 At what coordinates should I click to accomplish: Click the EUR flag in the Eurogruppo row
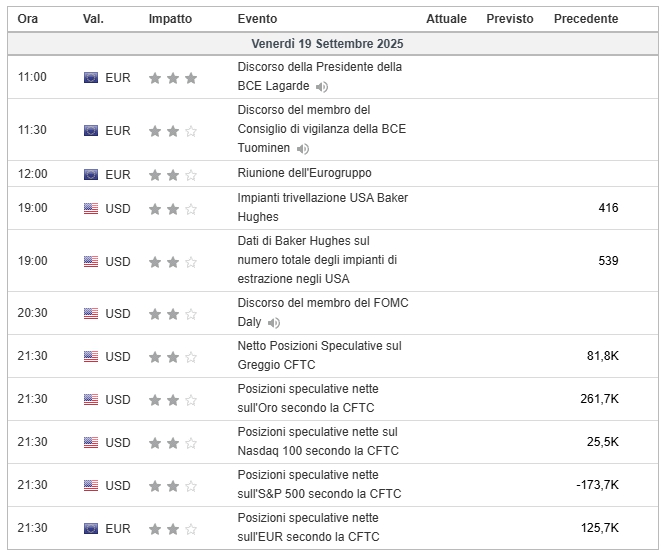(91, 174)
